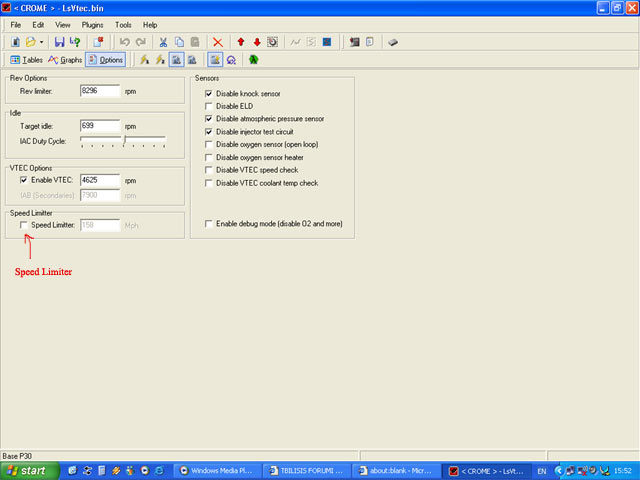Click the lightning bolt 1 icon
The image size is (640, 480).
(x=144, y=60)
